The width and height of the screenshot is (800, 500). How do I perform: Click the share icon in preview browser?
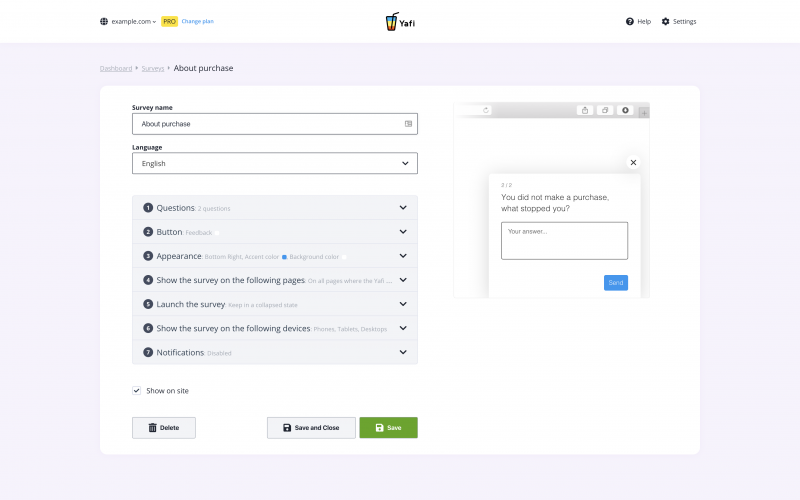click(x=585, y=110)
